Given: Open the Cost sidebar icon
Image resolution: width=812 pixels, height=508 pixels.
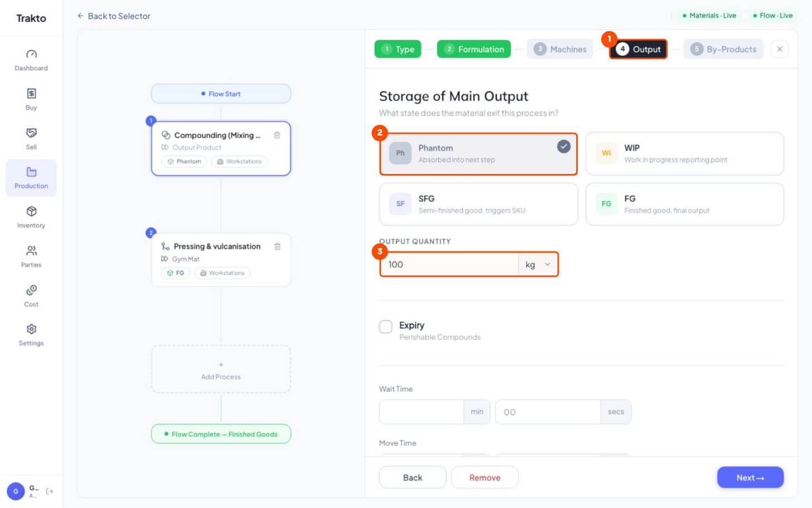Looking at the screenshot, I should pyautogui.click(x=31, y=290).
